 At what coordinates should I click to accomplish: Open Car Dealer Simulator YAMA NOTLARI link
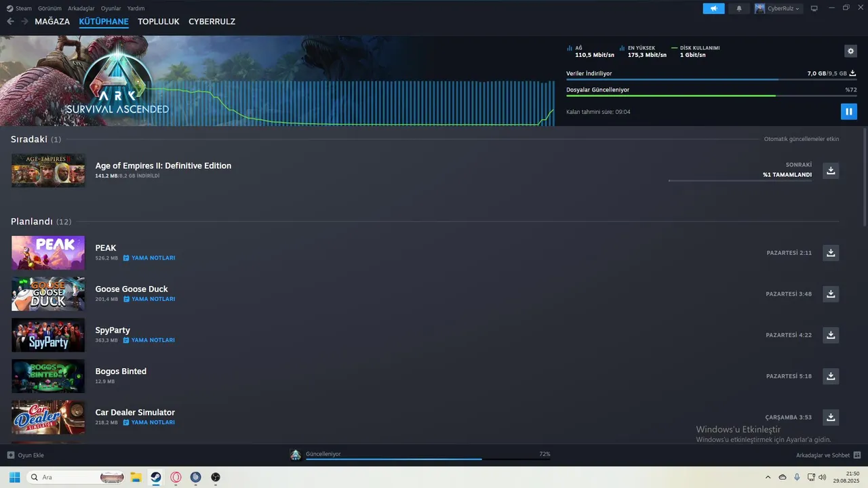(149, 422)
